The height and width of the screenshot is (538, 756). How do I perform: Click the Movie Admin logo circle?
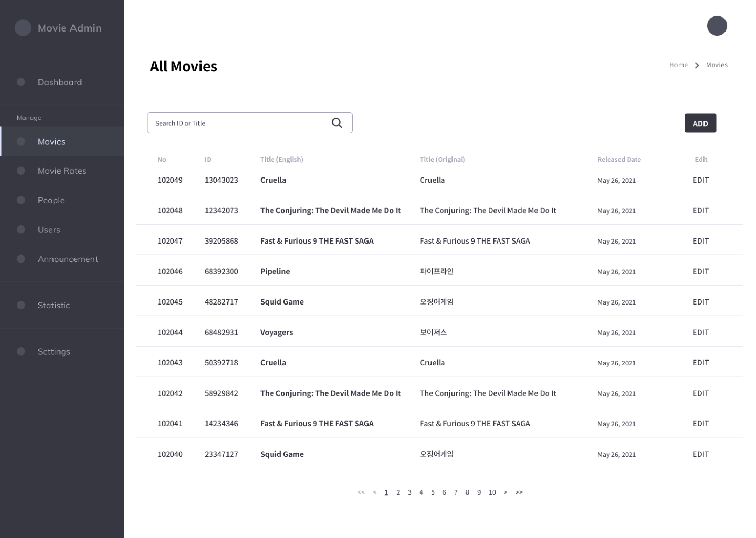coord(23,28)
